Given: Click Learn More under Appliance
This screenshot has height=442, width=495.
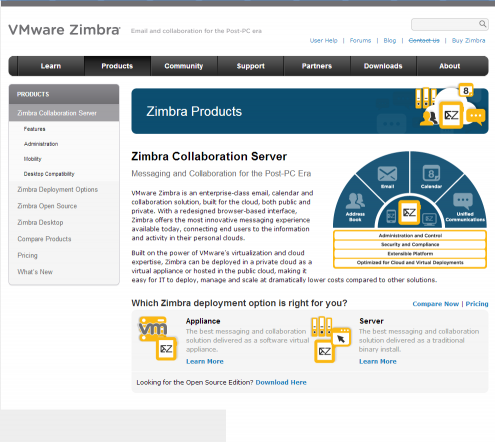Looking at the screenshot, I should [205, 362].
